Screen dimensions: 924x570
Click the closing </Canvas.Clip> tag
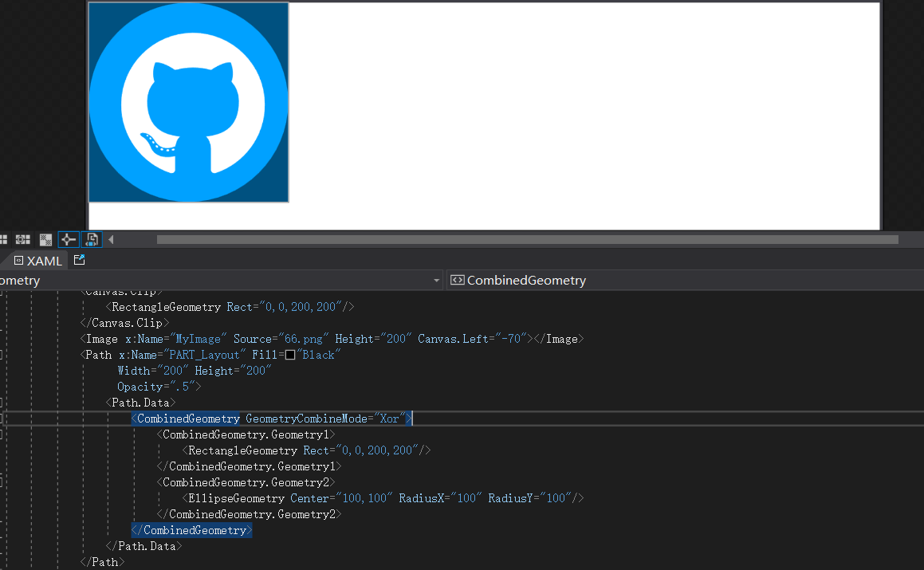pos(124,323)
